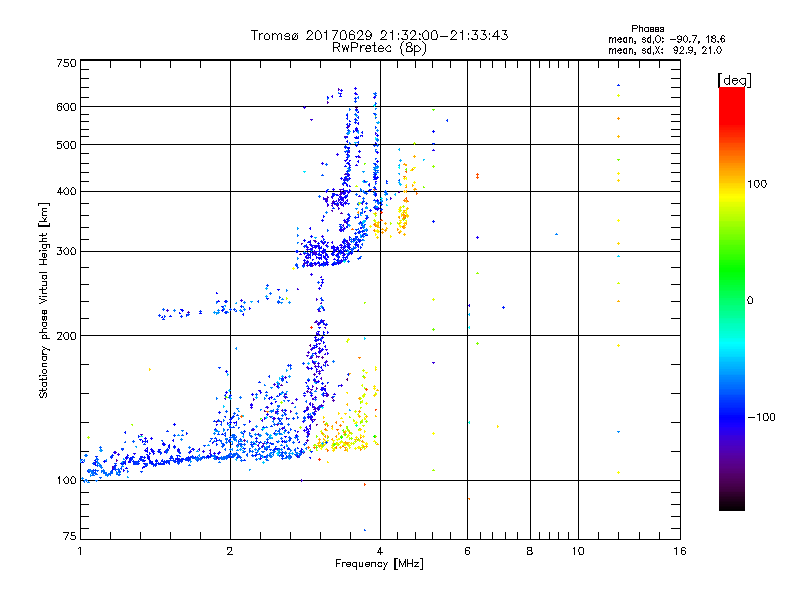Image resolution: width=800 pixels, height=600 pixels.
Task: Select the O-mode mean and sd values line
Action: (665, 39)
